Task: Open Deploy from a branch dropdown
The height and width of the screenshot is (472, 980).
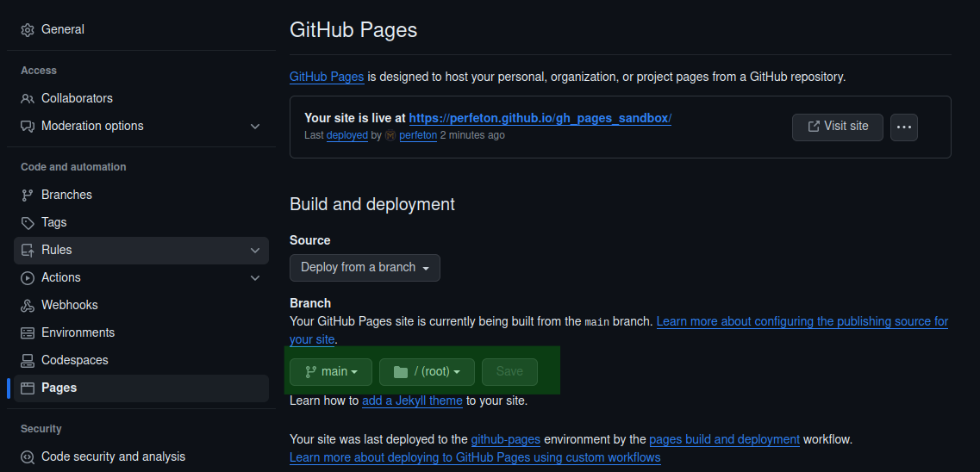Action: coord(365,268)
